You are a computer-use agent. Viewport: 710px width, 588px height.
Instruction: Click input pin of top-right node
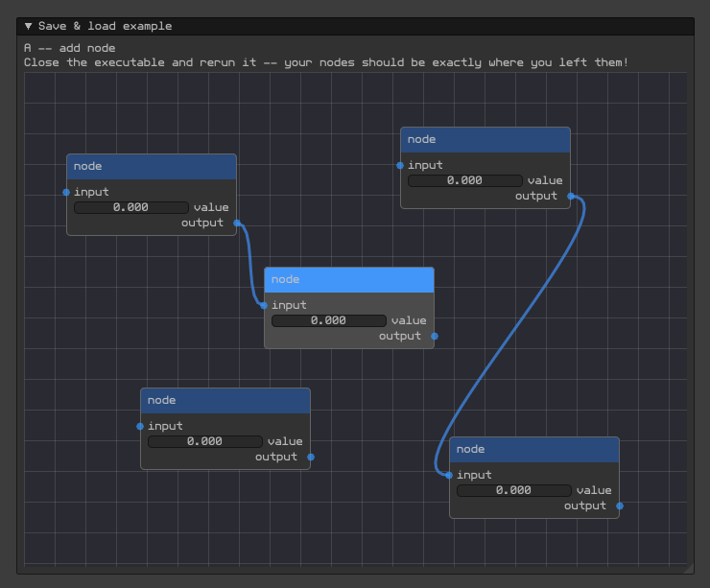400,166
